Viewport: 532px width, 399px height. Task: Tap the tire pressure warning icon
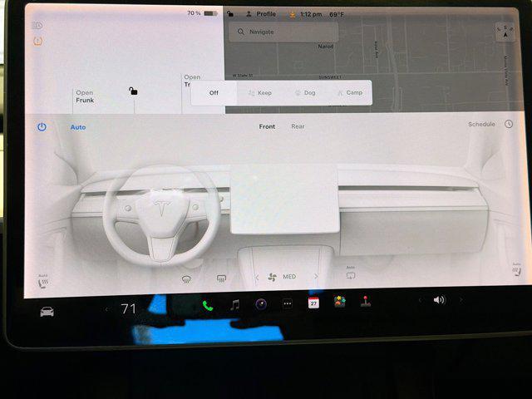(x=37, y=41)
